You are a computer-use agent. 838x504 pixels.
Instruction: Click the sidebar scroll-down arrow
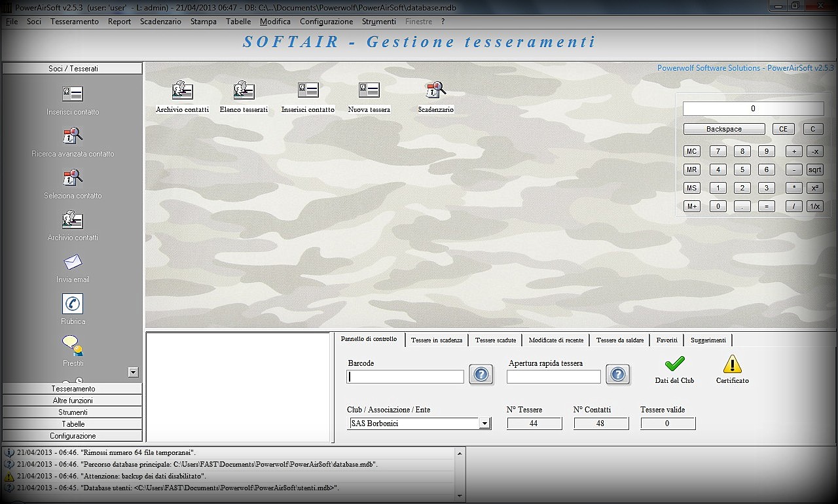pos(134,372)
